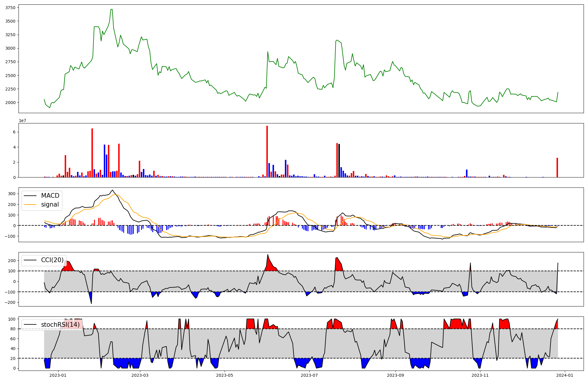Click the 2023-11 date axis label
The width and height of the screenshot is (588, 382).
pos(480,375)
